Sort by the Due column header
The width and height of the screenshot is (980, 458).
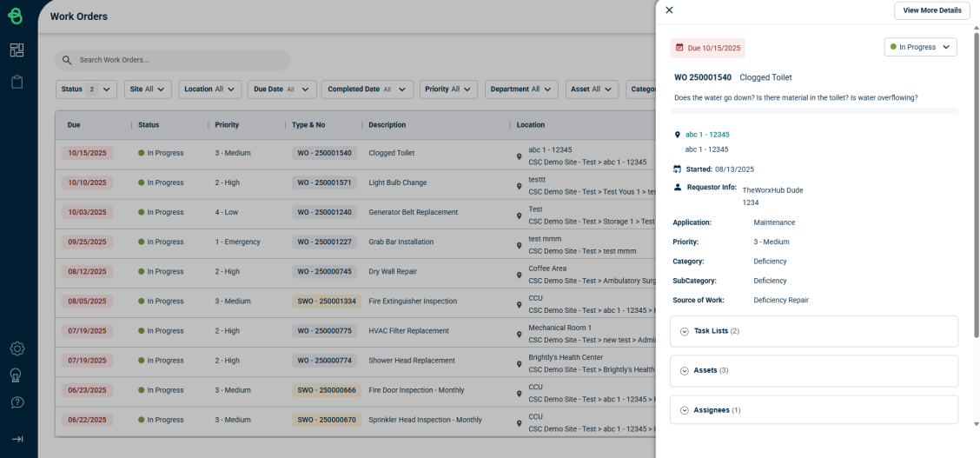click(x=74, y=125)
